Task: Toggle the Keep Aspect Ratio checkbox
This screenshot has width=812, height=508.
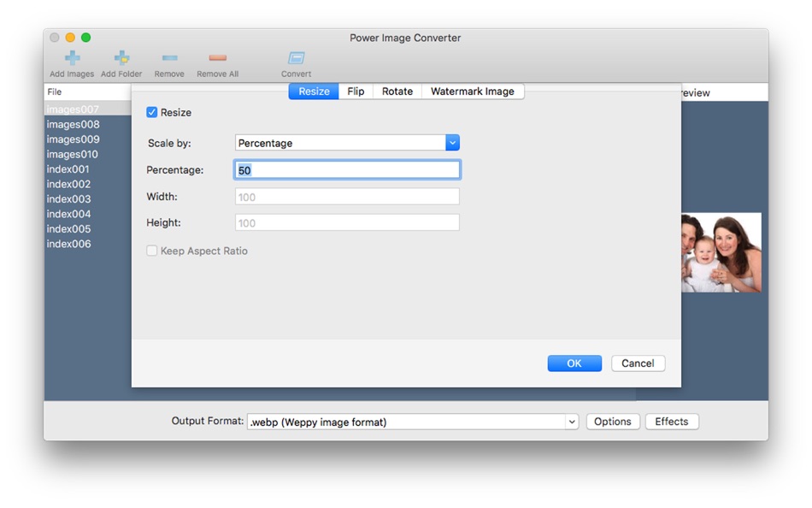Action: coord(152,251)
